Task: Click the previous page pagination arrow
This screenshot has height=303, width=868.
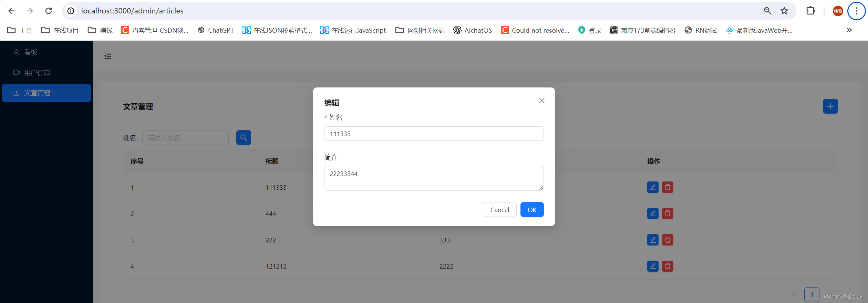Action: pyautogui.click(x=793, y=295)
